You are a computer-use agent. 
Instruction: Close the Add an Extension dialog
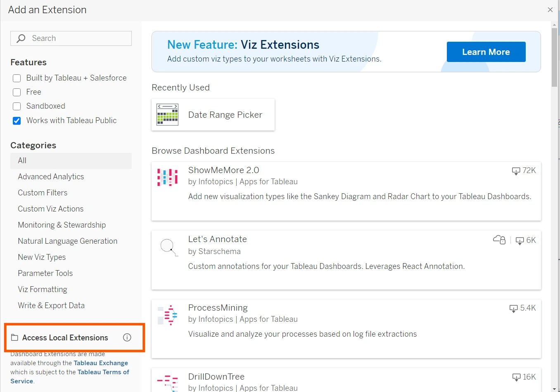[x=550, y=10]
